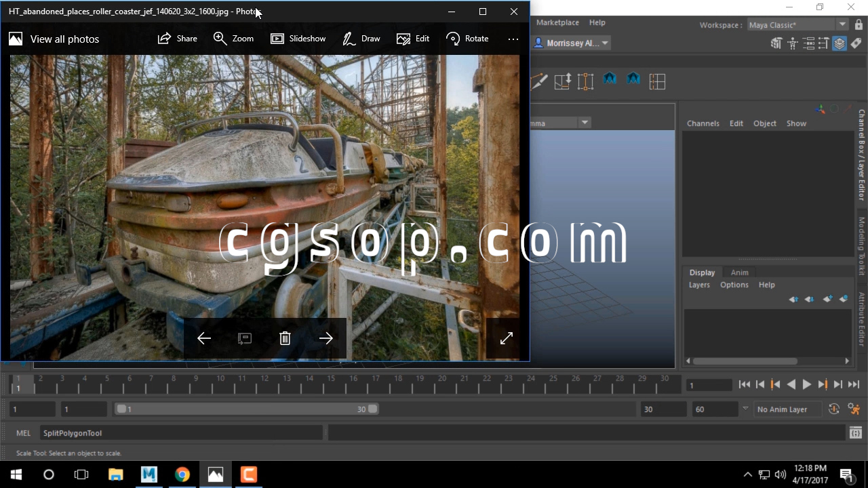This screenshot has height=488, width=868.
Task: Go to end of playback range
Action: [x=854, y=384]
